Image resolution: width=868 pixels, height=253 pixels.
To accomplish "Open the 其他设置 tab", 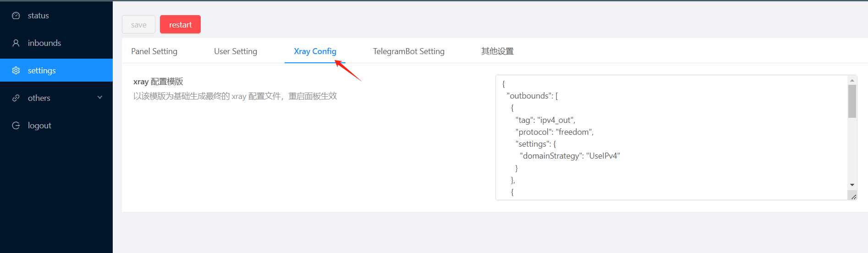I will pos(497,51).
